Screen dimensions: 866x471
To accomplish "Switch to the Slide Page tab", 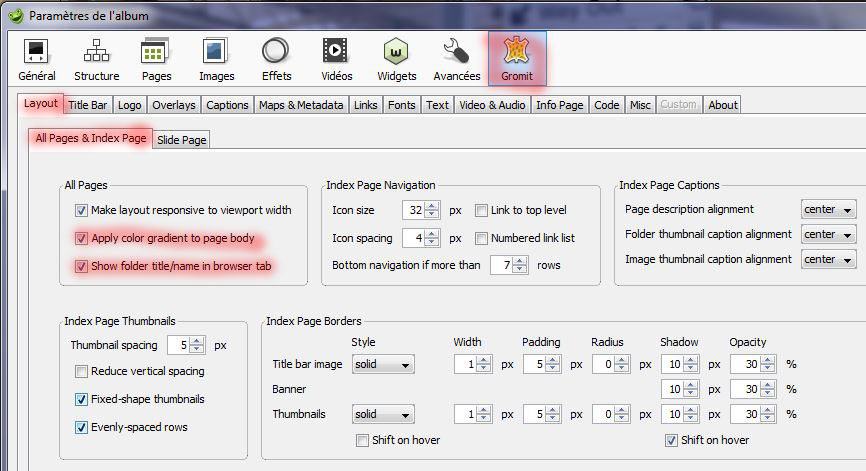I will pyautogui.click(x=182, y=140).
